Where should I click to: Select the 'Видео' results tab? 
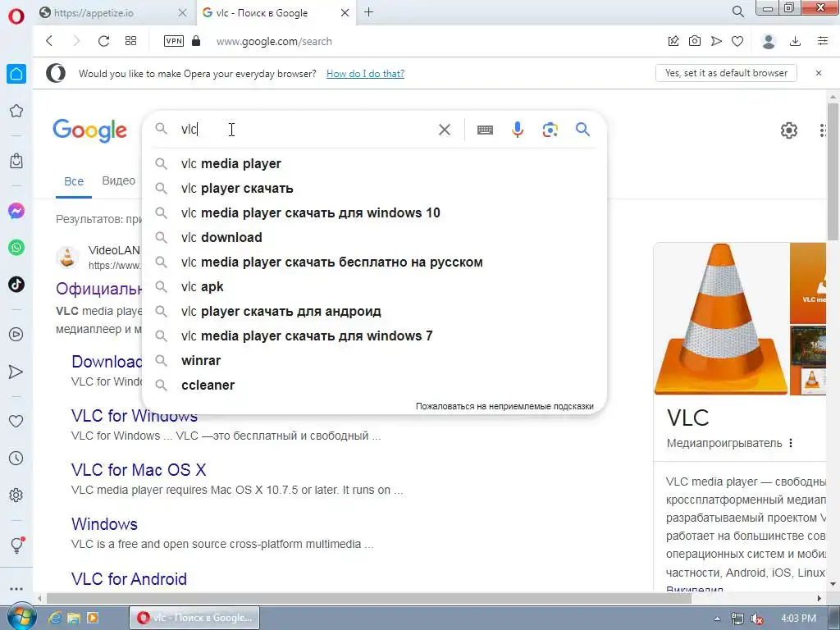(x=119, y=180)
